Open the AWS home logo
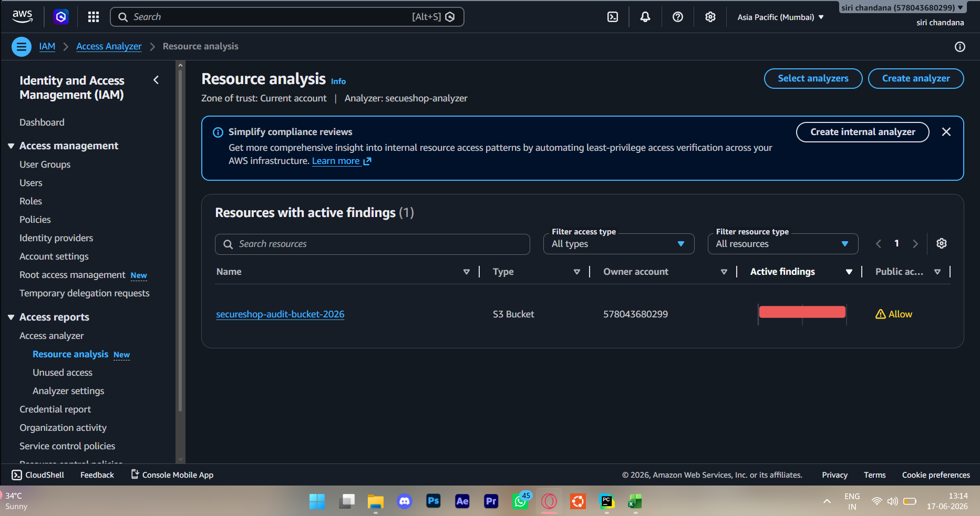The image size is (980, 516). (x=22, y=17)
